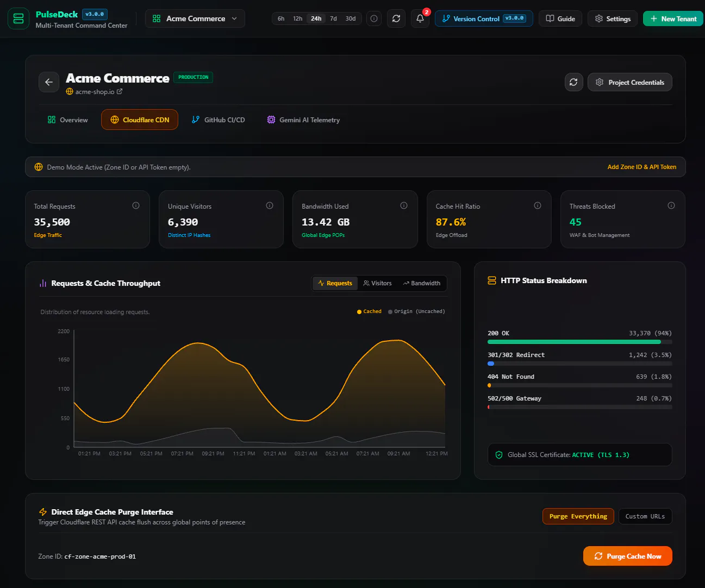Open the Gemini AI Telemetry tab

303,120
